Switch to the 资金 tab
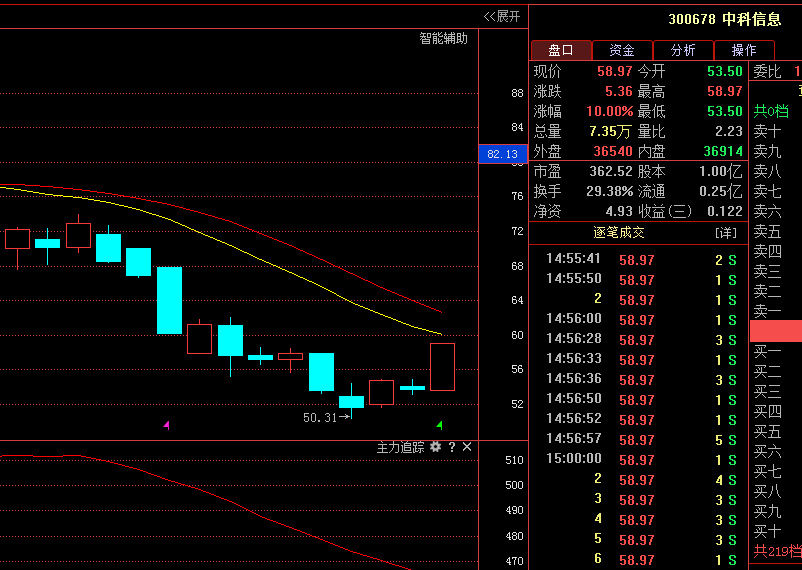 pos(622,50)
